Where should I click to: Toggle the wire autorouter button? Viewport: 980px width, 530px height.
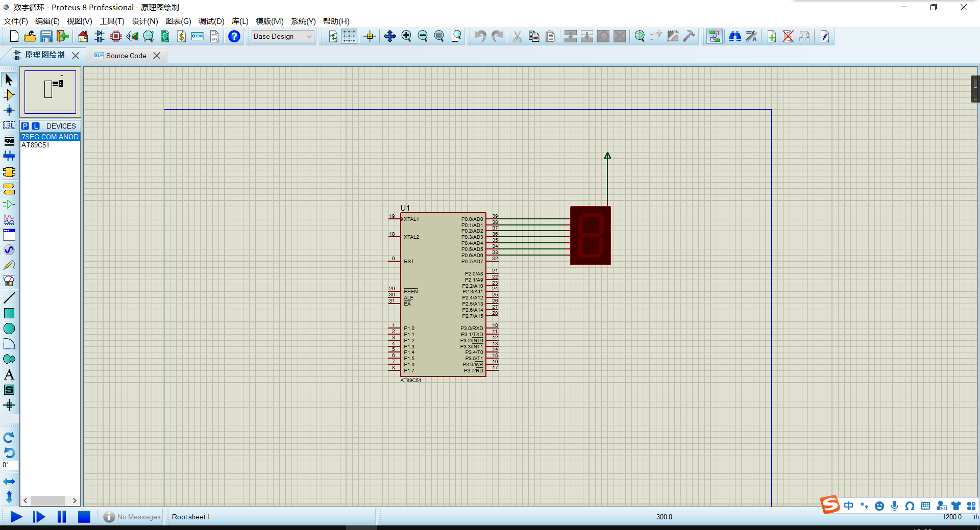pos(714,36)
